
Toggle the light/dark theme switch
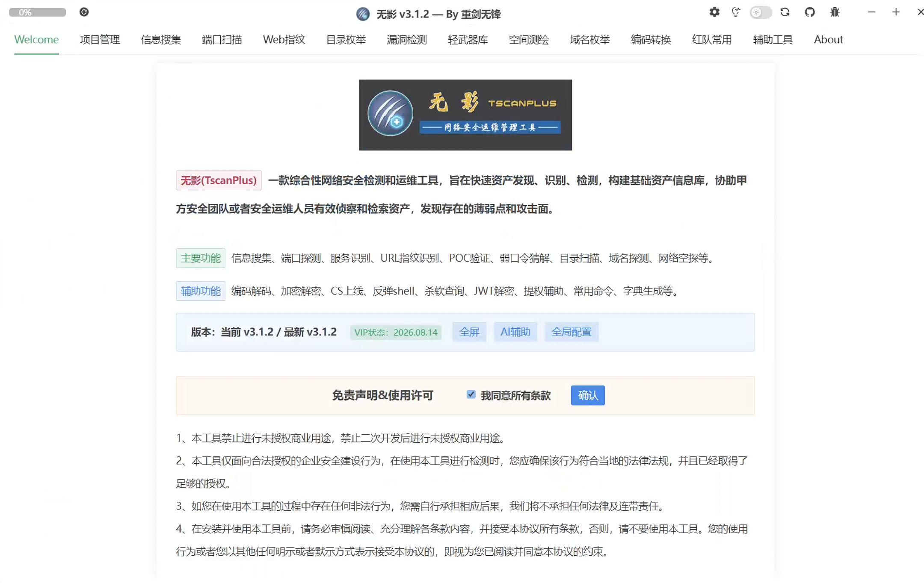pyautogui.click(x=761, y=12)
